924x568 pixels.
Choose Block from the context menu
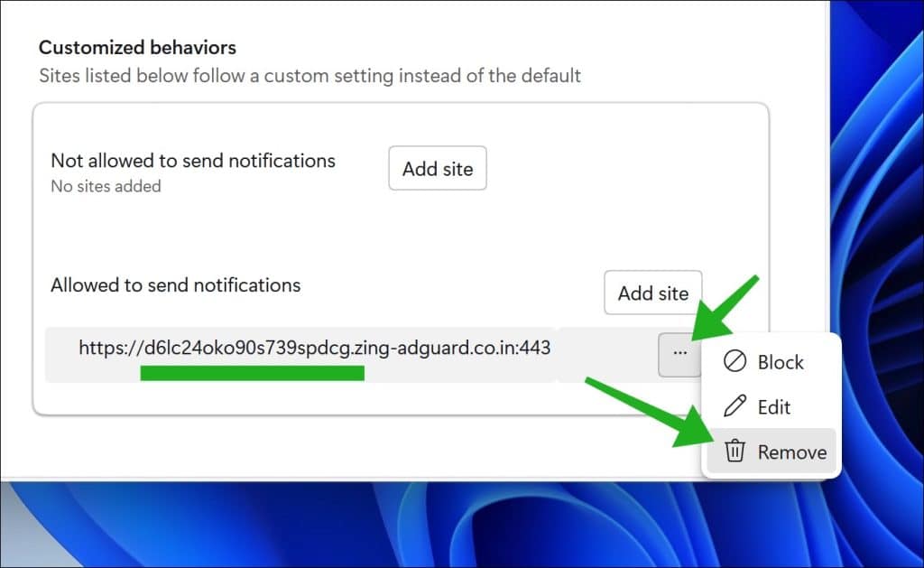pos(780,361)
